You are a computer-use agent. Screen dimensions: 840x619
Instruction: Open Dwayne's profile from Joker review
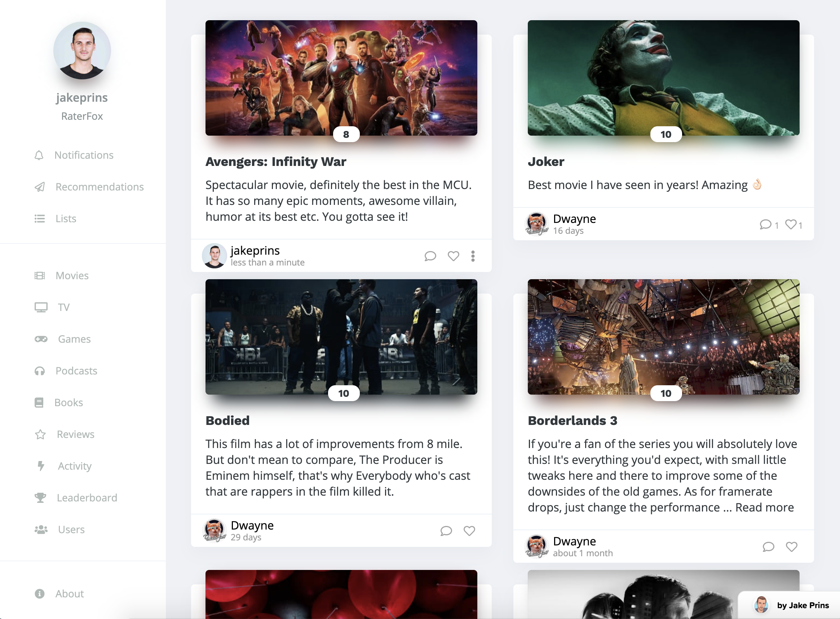[x=574, y=219]
